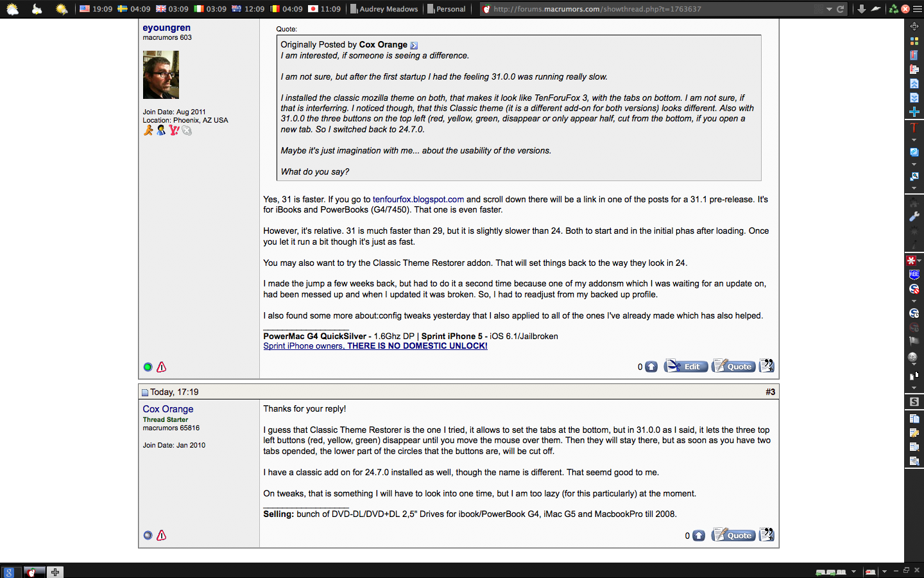924x578 pixels.
Task: Click the first cloudy weather icon
Action: point(12,9)
